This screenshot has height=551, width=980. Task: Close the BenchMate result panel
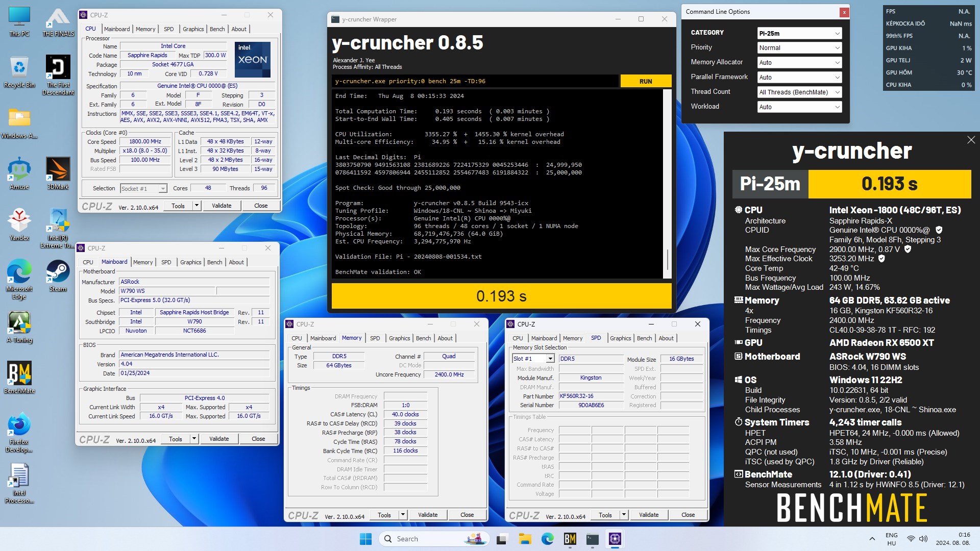971,140
